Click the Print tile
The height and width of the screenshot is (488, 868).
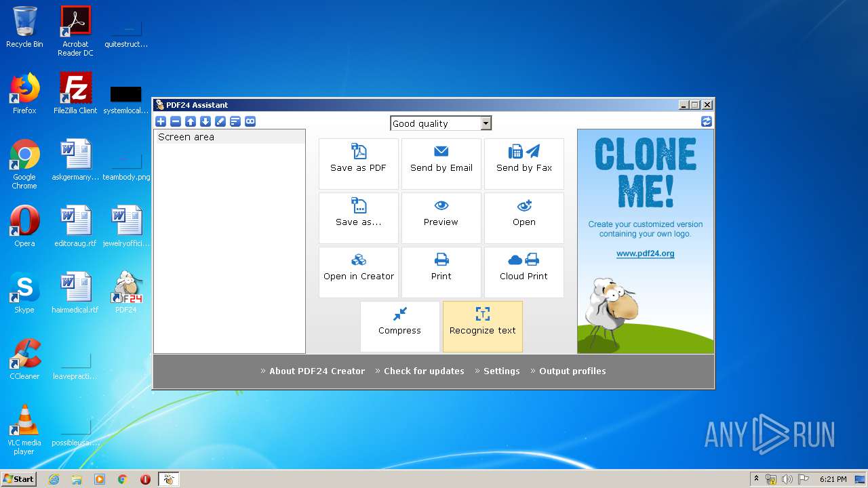point(441,272)
